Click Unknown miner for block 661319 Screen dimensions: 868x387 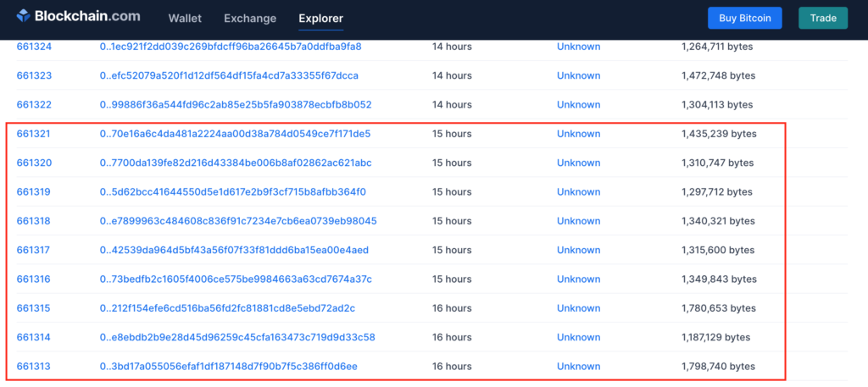[578, 192]
